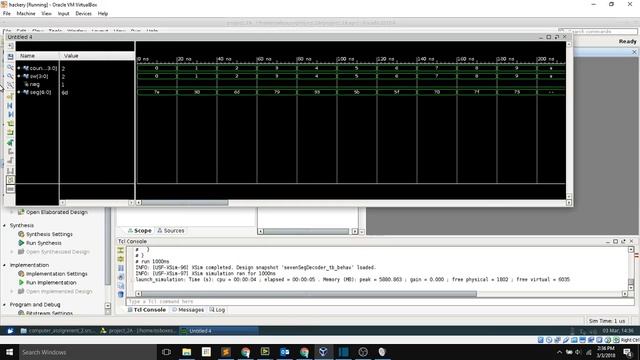Click the Snap to transition icon
640x360 pixels.
coord(10,180)
